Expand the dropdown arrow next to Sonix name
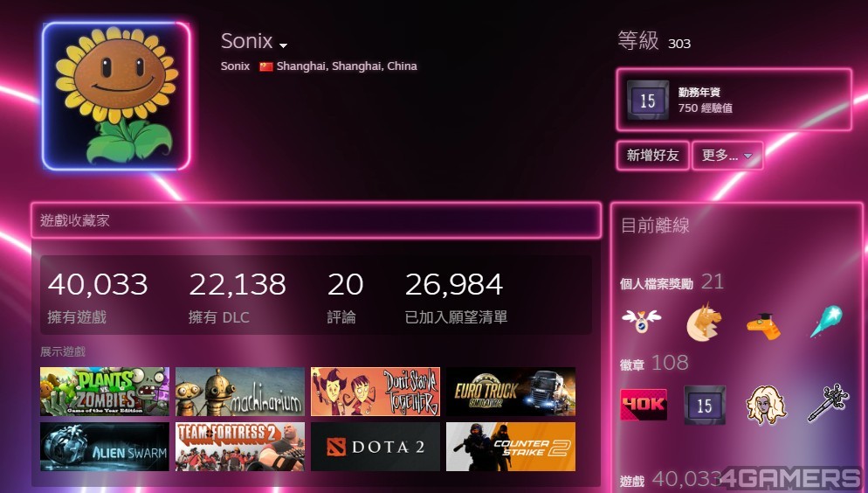868x493 pixels. [x=284, y=45]
